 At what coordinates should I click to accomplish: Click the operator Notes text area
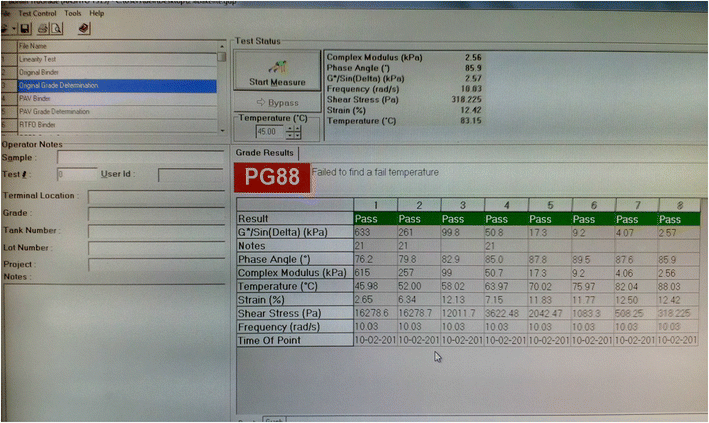(x=114, y=351)
